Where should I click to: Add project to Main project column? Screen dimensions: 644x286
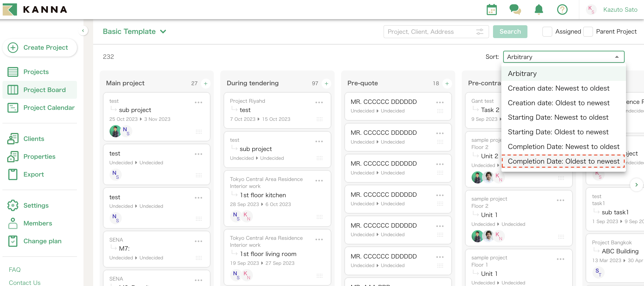point(205,83)
